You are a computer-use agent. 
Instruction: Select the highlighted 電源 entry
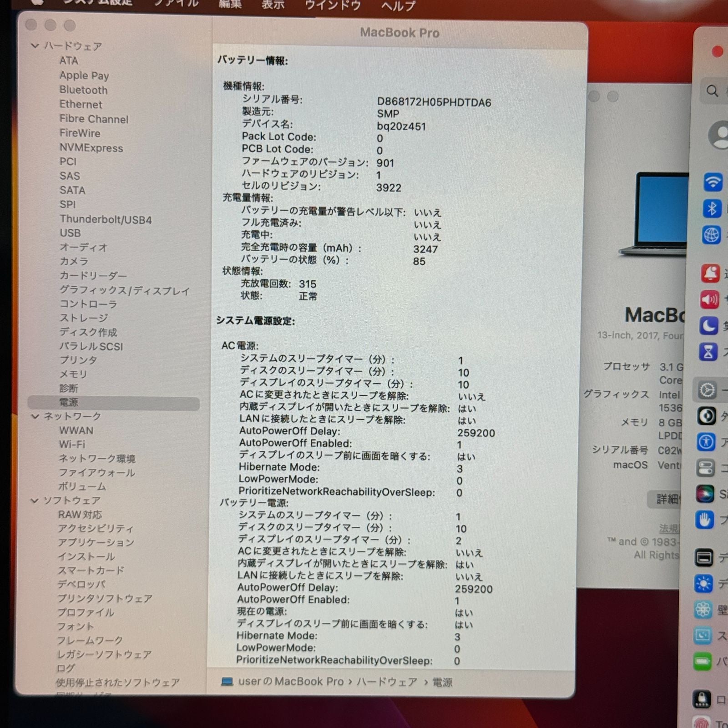click(x=114, y=403)
